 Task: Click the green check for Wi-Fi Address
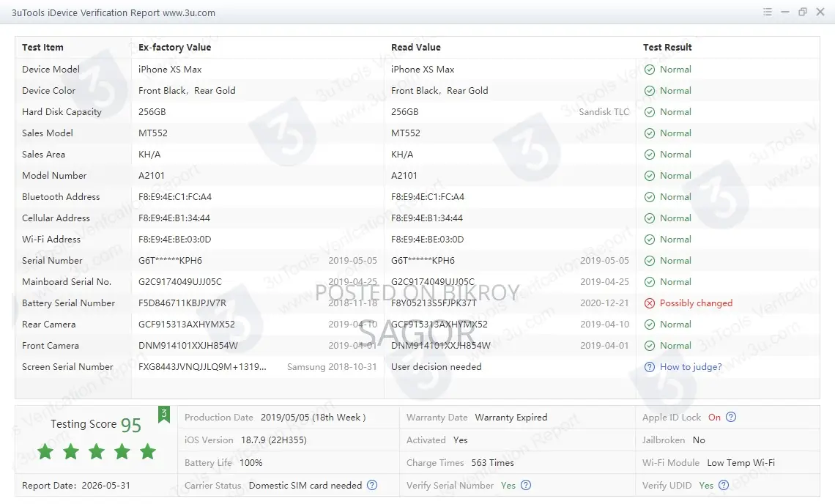click(x=650, y=240)
